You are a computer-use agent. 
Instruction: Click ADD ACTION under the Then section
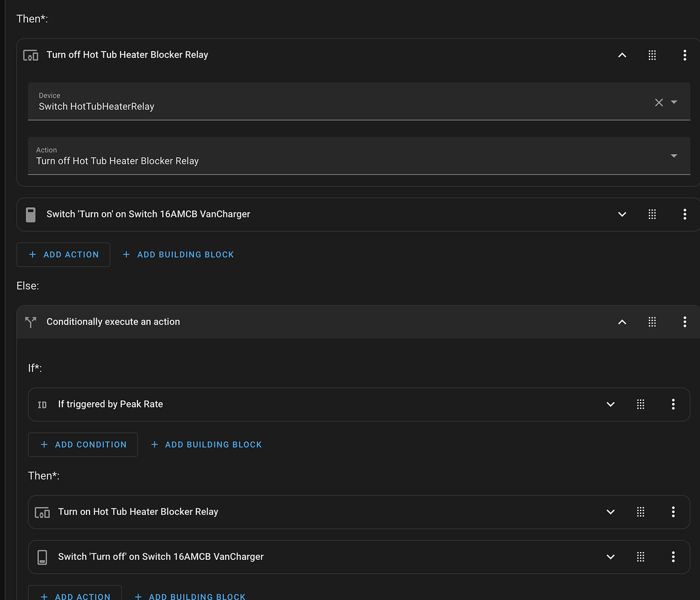coord(63,254)
